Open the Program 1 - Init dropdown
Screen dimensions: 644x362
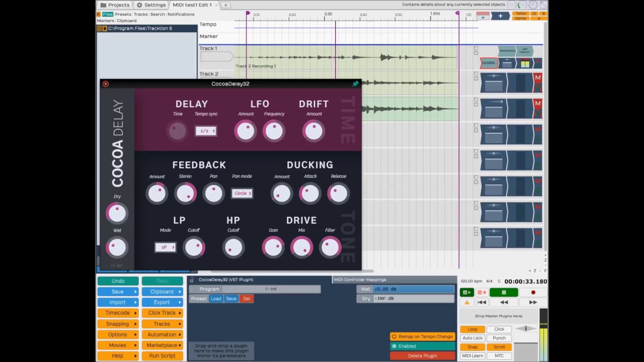coord(271,289)
